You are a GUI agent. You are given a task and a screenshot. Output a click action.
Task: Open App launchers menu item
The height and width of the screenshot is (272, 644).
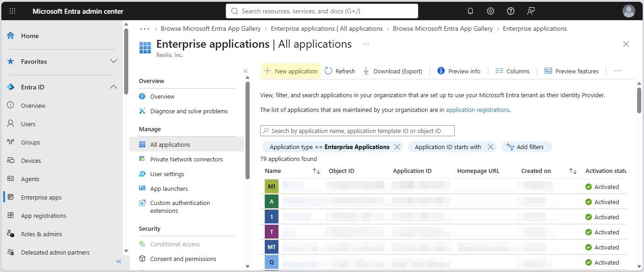click(x=169, y=189)
